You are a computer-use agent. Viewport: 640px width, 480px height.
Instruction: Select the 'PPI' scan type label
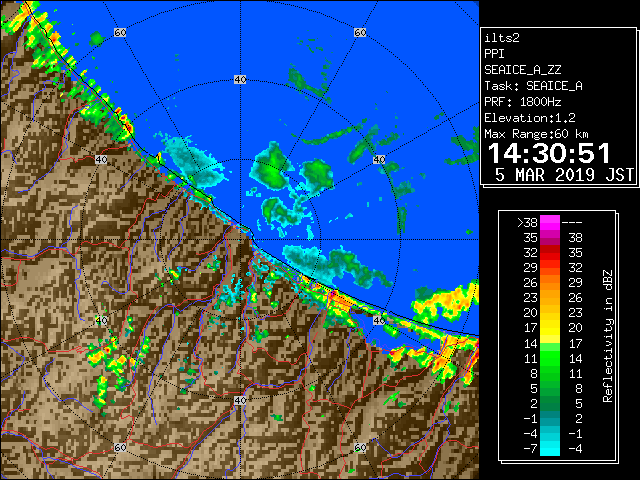pos(494,54)
